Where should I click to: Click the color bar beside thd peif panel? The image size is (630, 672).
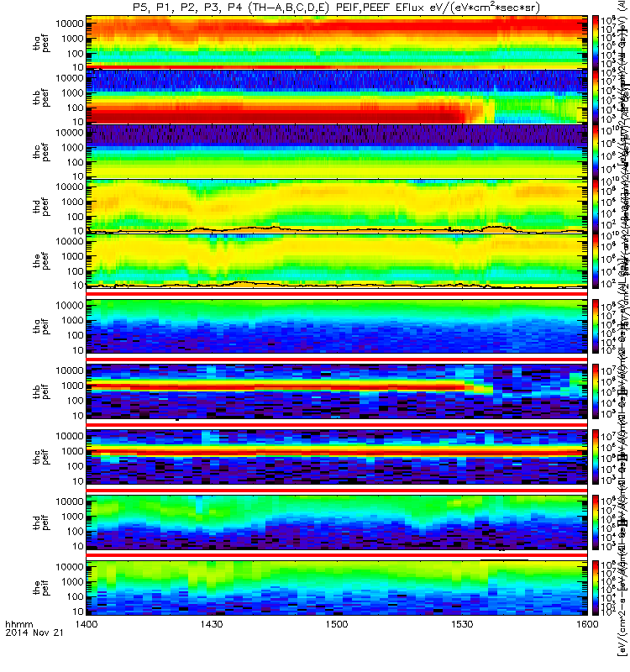tap(596, 522)
